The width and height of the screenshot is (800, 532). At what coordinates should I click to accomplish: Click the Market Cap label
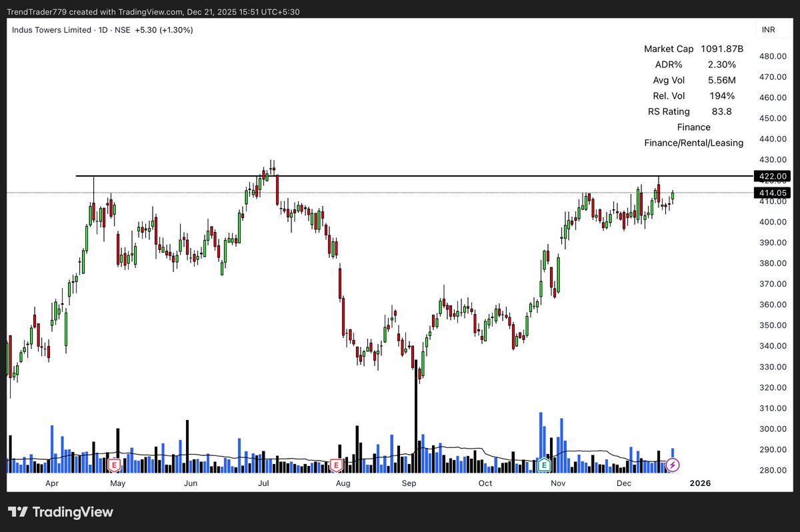point(669,49)
